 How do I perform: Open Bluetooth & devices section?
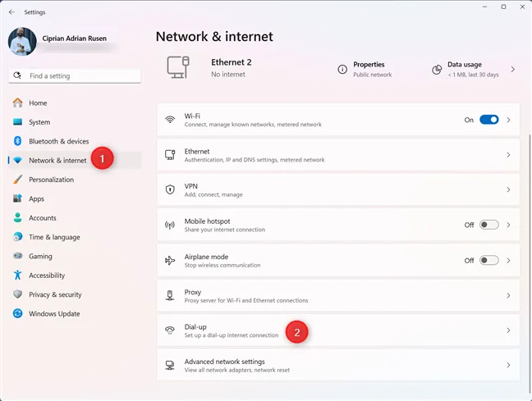(x=75, y=141)
